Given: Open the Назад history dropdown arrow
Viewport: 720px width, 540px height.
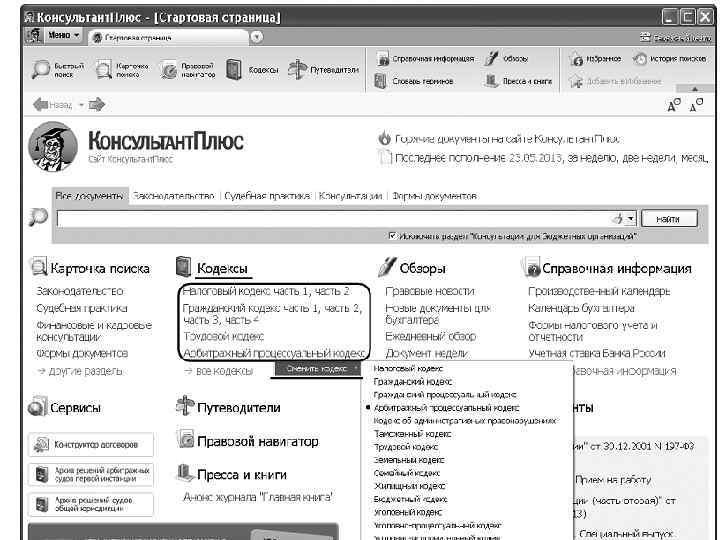Looking at the screenshot, I should 81,105.
